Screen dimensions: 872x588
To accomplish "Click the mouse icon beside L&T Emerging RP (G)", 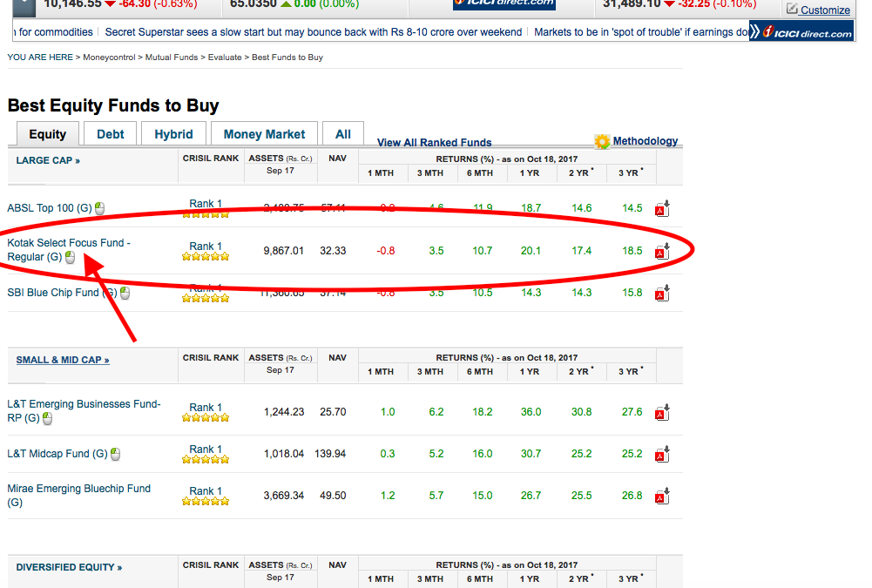I will click(x=47, y=418).
